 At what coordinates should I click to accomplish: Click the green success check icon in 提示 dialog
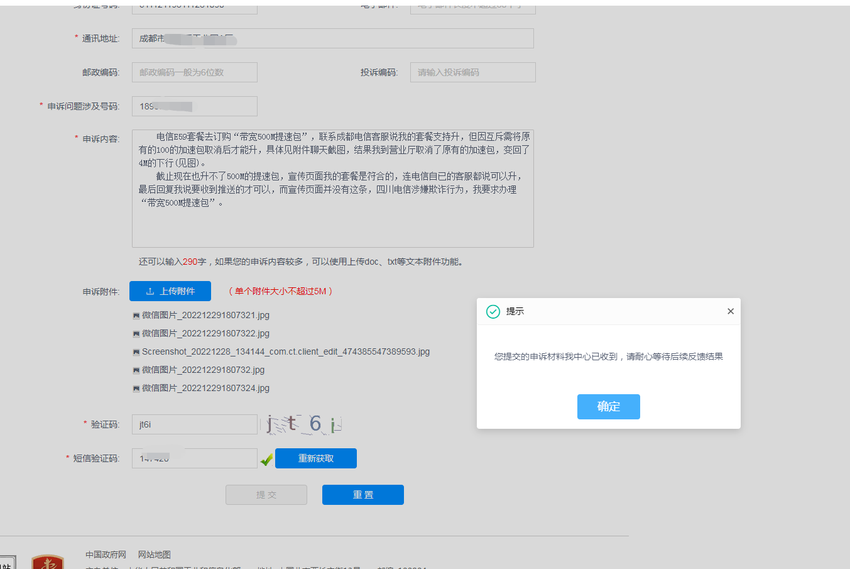pos(493,312)
